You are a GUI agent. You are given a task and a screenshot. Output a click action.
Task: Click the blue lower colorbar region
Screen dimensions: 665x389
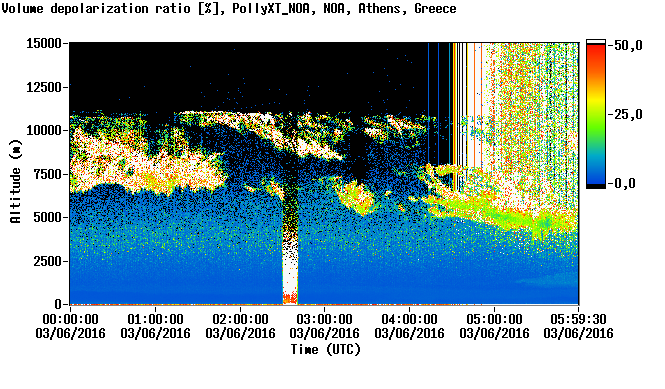(595, 170)
